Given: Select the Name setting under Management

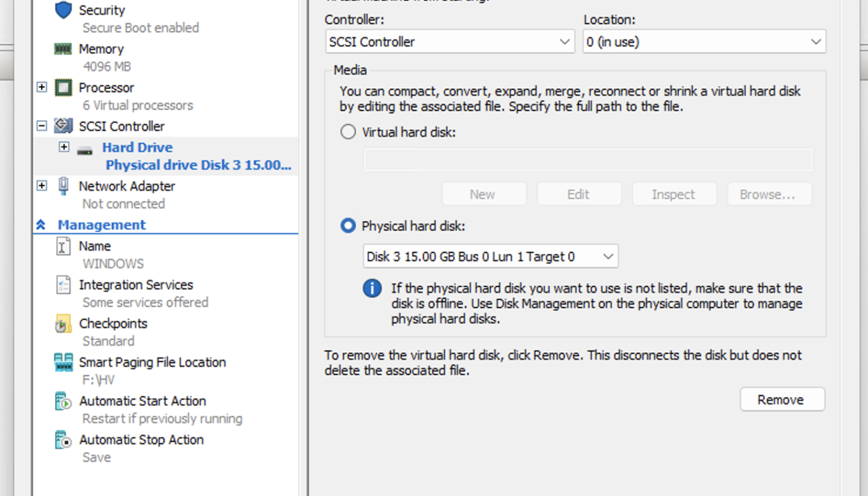Looking at the screenshot, I should coord(95,246).
